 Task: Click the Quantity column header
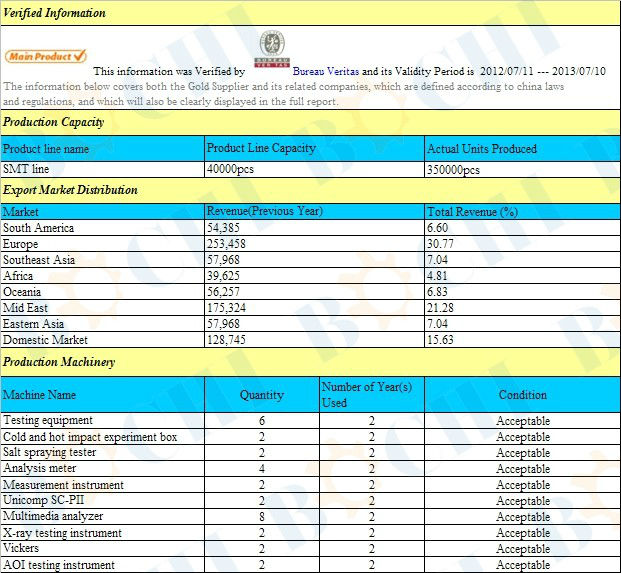click(x=262, y=395)
